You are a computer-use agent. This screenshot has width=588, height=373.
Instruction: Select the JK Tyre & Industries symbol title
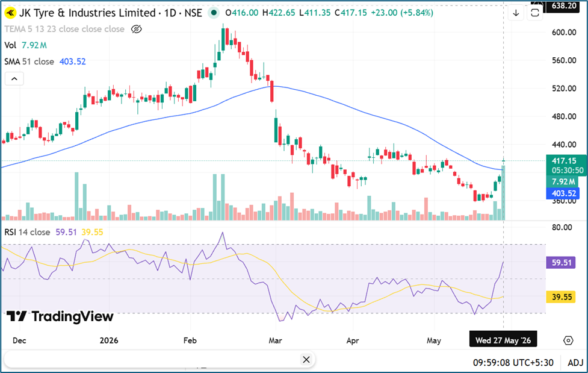[87, 13]
